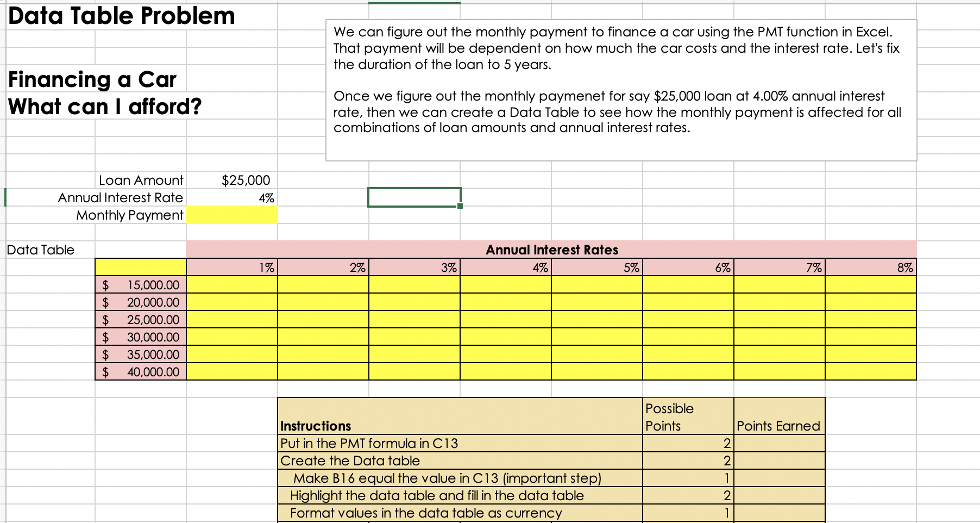Click the 30,000.00 loan amount row
980x523 pixels.
tap(141, 337)
